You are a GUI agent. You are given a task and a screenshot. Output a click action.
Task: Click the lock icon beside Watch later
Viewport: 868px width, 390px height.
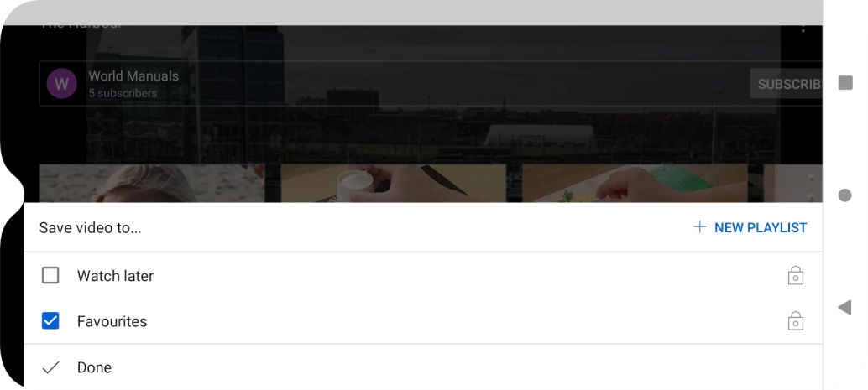coord(796,275)
